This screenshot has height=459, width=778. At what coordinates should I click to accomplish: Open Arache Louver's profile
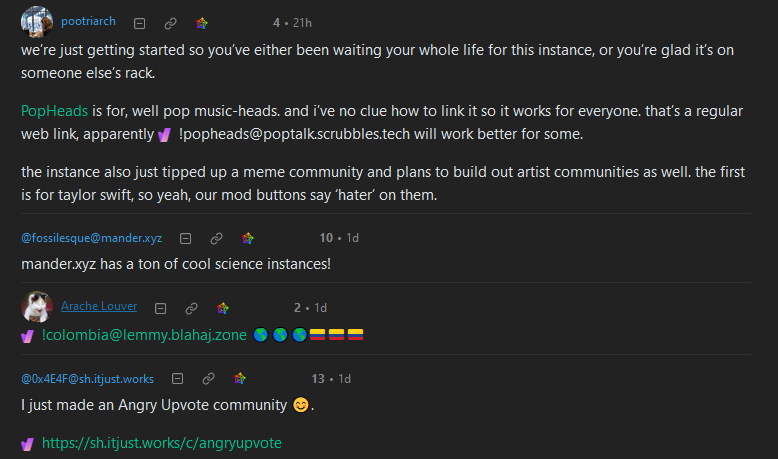click(99, 306)
